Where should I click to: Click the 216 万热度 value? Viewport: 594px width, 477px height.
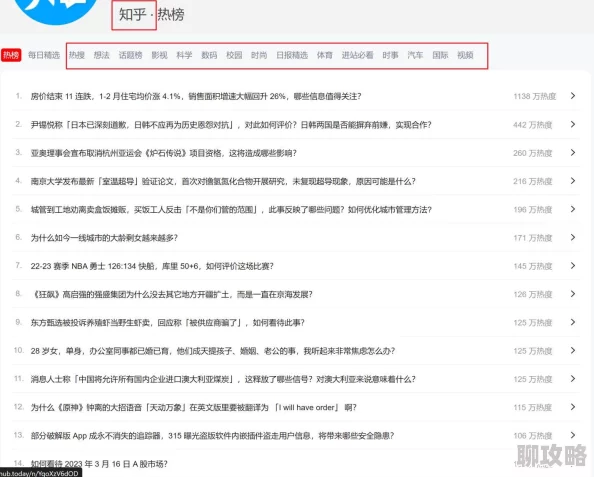[533, 181]
